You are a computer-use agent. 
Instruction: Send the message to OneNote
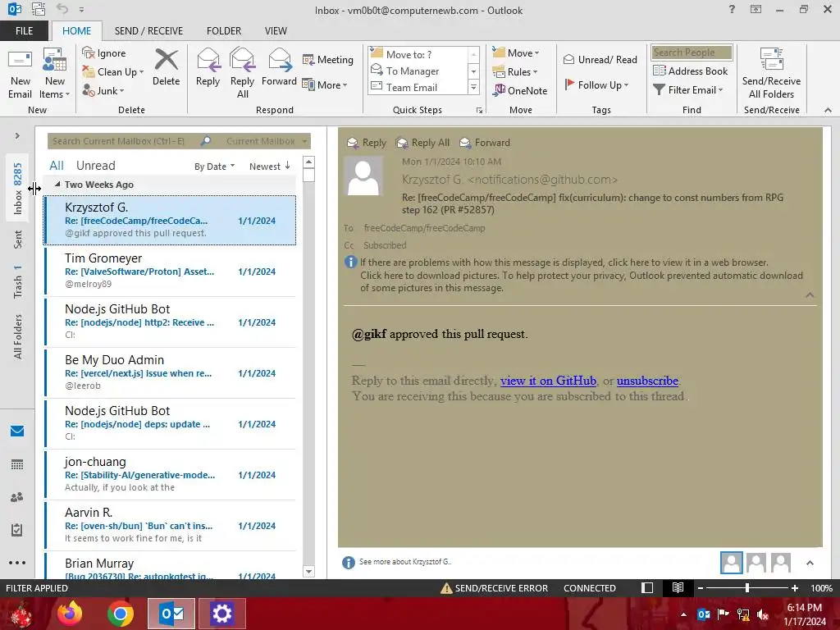[x=520, y=90]
